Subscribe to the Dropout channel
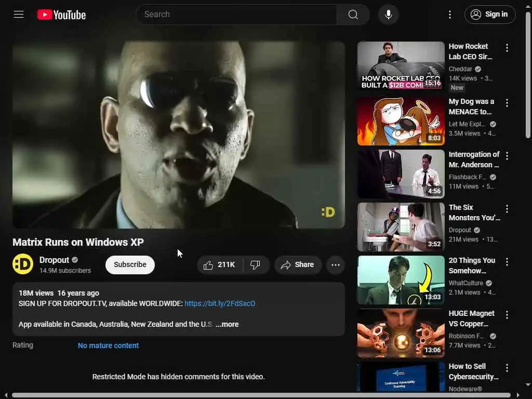The height and width of the screenshot is (399, 532). [x=130, y=264]
